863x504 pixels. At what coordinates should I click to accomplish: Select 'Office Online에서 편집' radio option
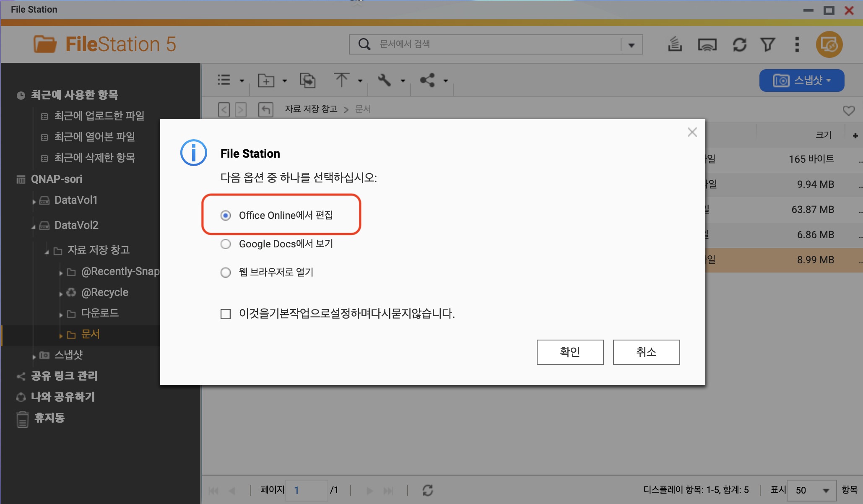point(226,216)
